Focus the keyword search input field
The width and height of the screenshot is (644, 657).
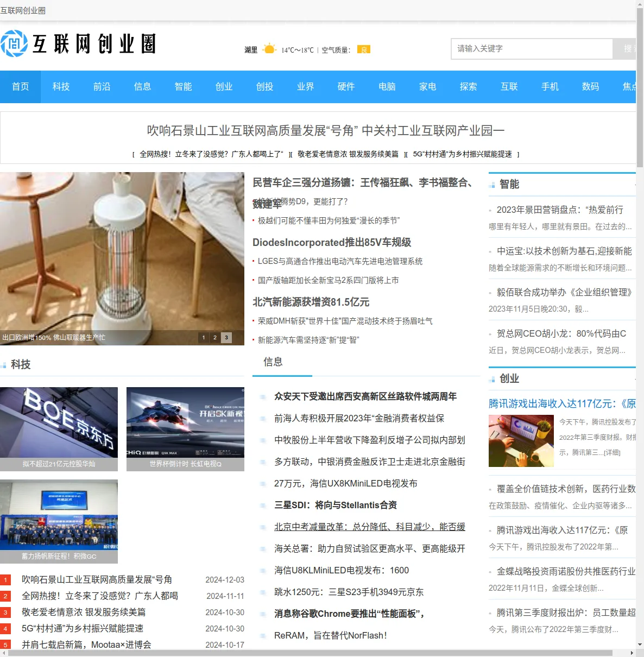(x=532, y=49)
